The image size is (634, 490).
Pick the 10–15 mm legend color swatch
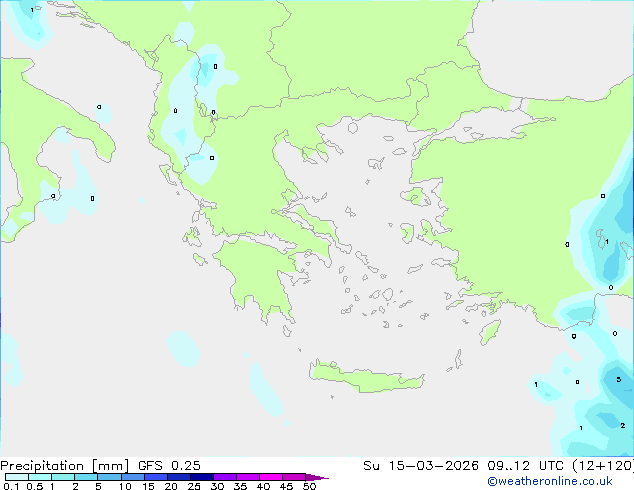(132, 477)
